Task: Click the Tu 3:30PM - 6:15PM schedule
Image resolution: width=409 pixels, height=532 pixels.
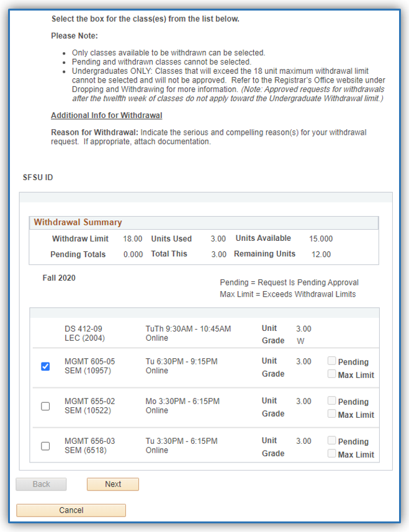Action: click(181, 441)
